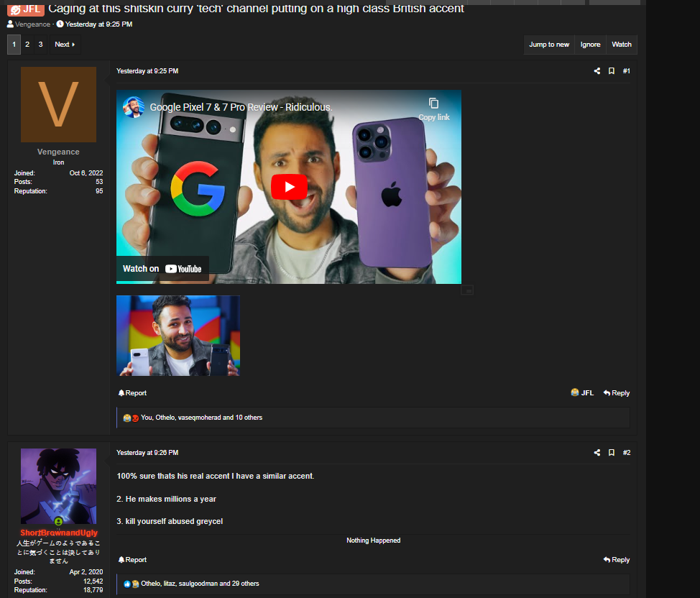Go to page 3 of the thread
Viewport: 700px width, 598px height.
click(41, 45)
